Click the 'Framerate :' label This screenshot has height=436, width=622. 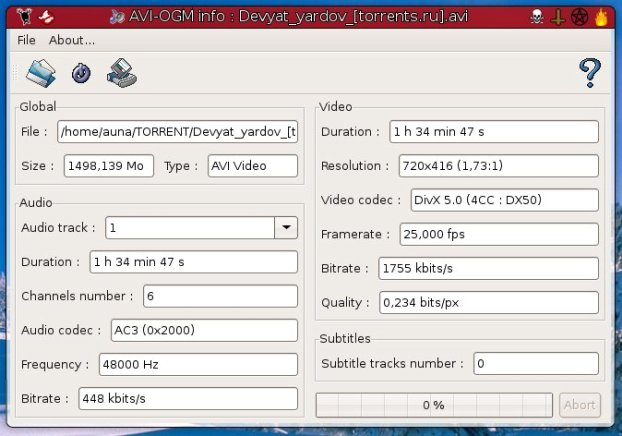coord(356,234)
